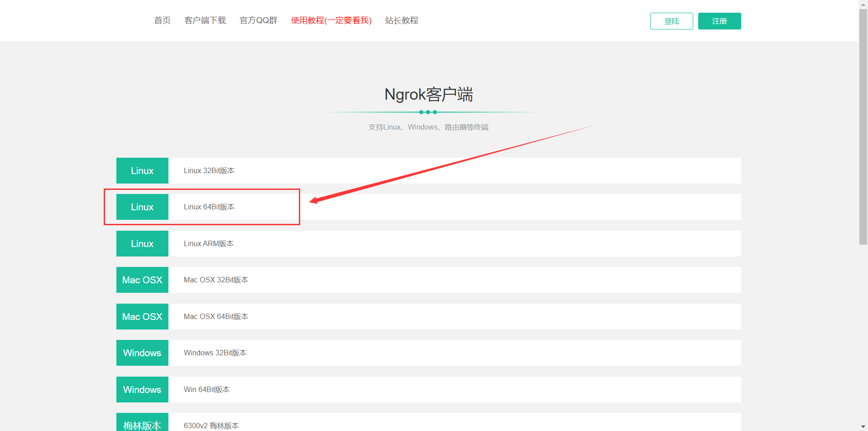The image size is (868, 431).
Task: Click the Mac OSX badge for 64Bit版本
Action: point(142,316)
